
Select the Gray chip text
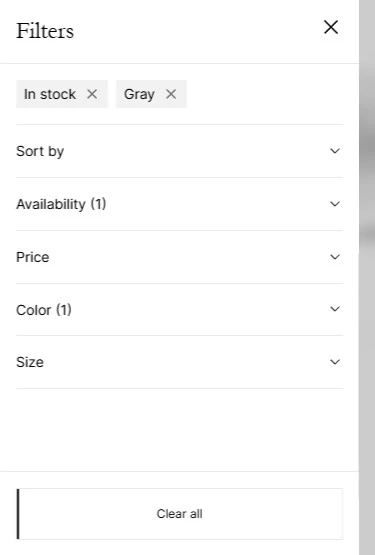[139, 95]
